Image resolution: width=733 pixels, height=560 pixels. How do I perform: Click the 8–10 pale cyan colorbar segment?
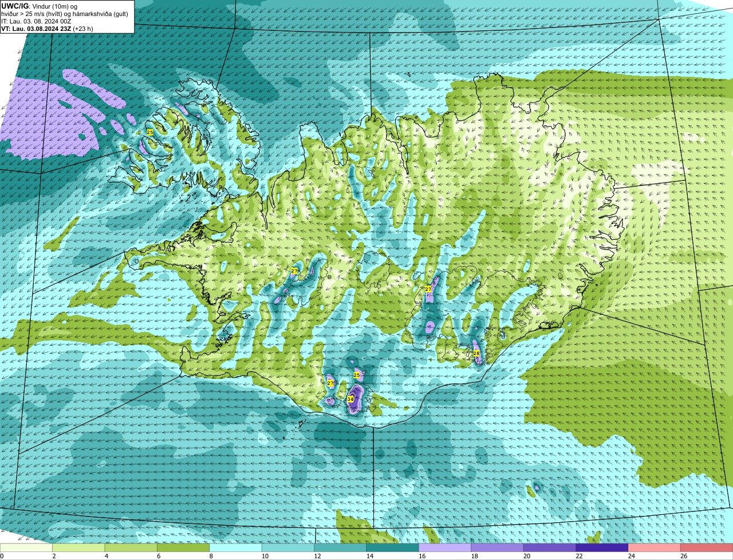tap(235, 548)
